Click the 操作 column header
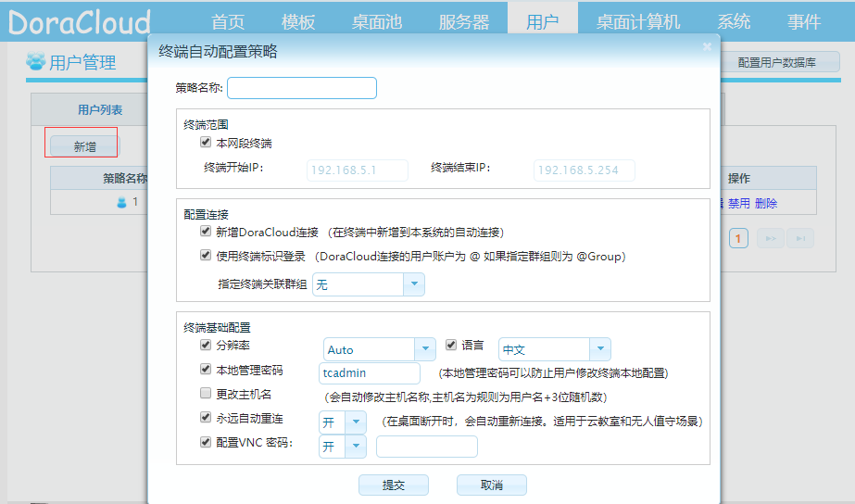This screenshot has width=855, height=504. tap(739, 179)
